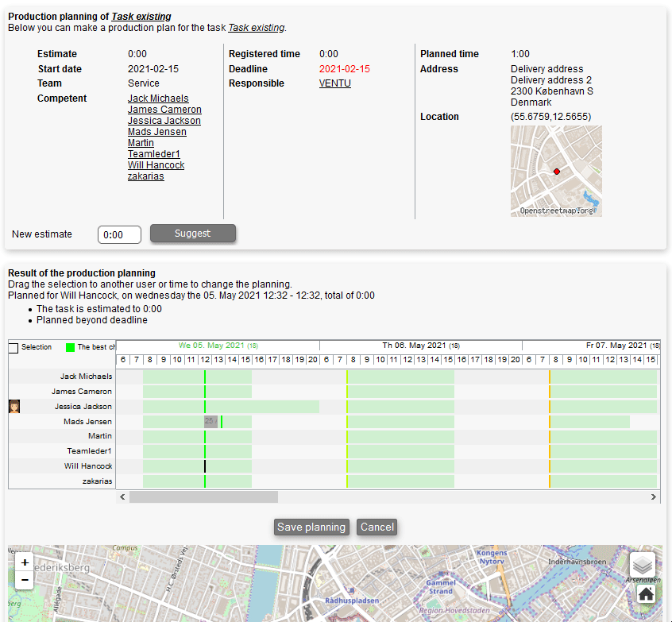Zoom out on the bottom map

pyautogui.click(x=25, y=580)
